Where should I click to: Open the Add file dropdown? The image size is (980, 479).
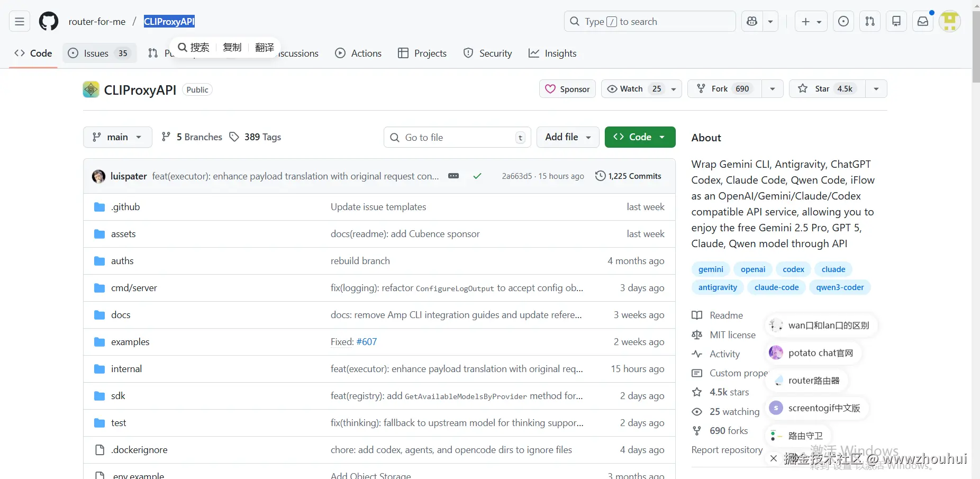click(x=568, y=137)
